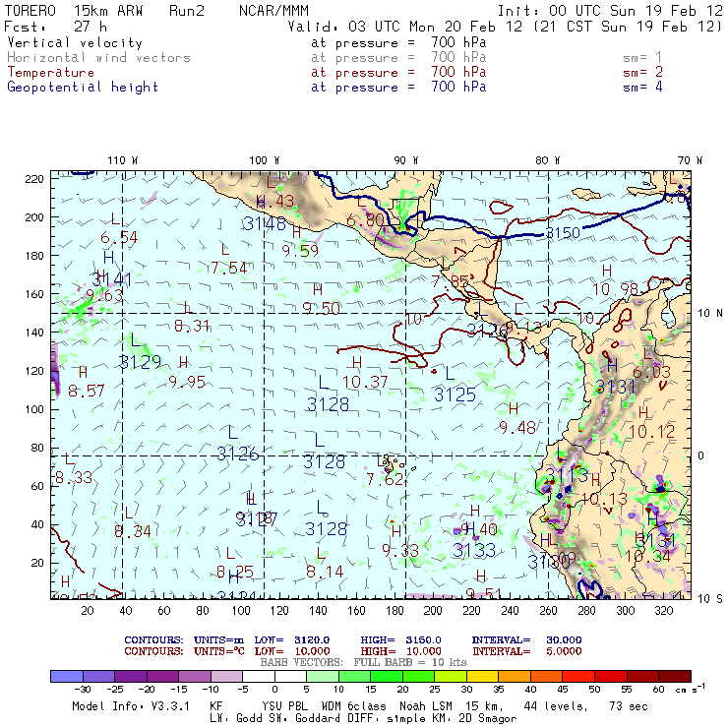Image resolution: width=728 pixels, height=728 pixels.
Task: Click the red 'Temperature' field label
Action: click(50, 73)
